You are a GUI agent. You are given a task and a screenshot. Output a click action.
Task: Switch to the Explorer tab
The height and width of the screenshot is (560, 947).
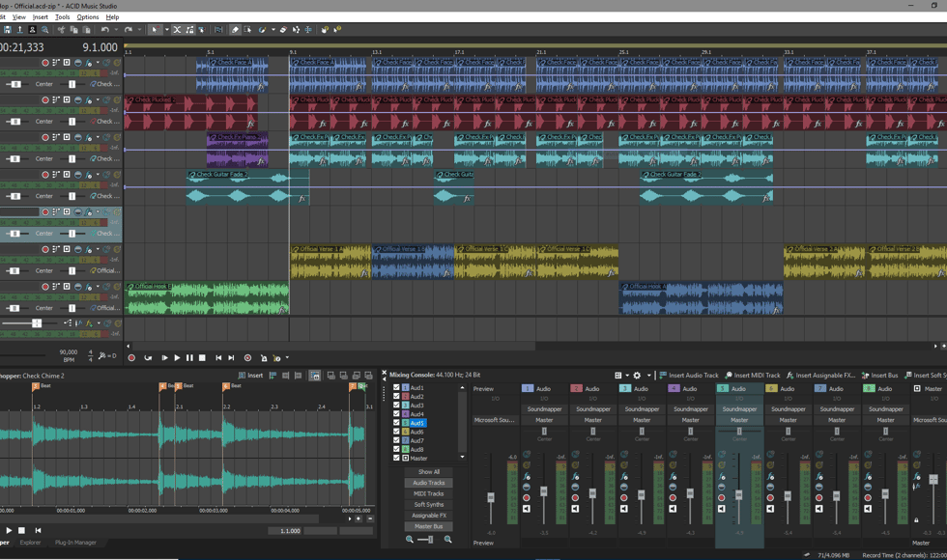(30, 543)
